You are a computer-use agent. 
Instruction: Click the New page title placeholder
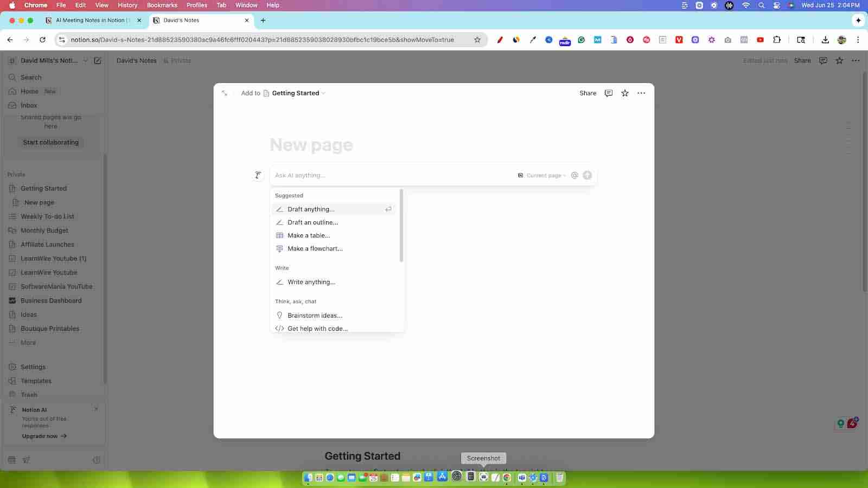311,145
